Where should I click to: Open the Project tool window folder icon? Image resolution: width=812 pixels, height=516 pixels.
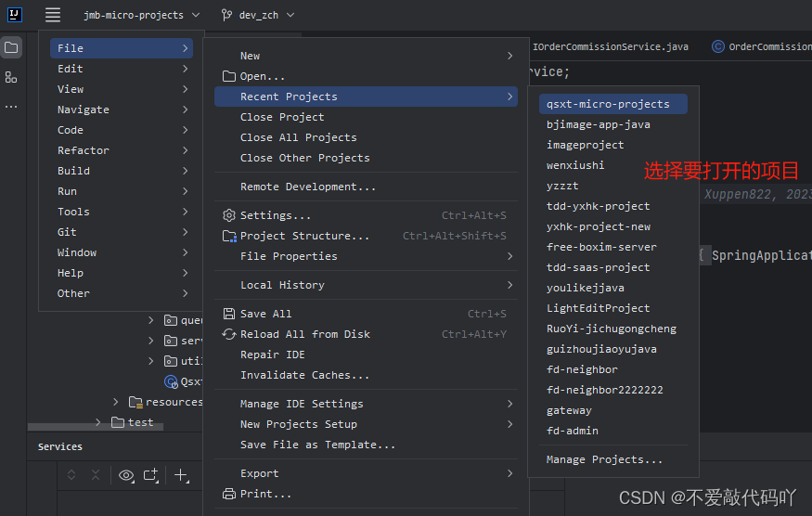[x=11, y=47]
